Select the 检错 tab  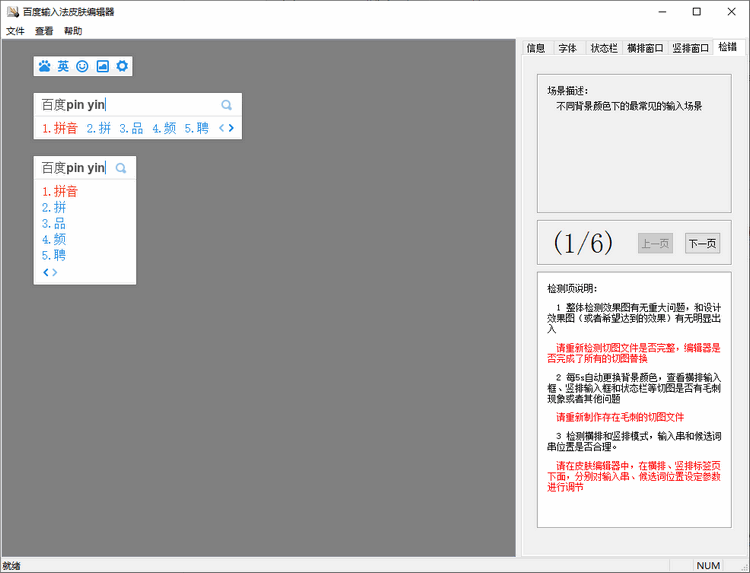point(728,47)
